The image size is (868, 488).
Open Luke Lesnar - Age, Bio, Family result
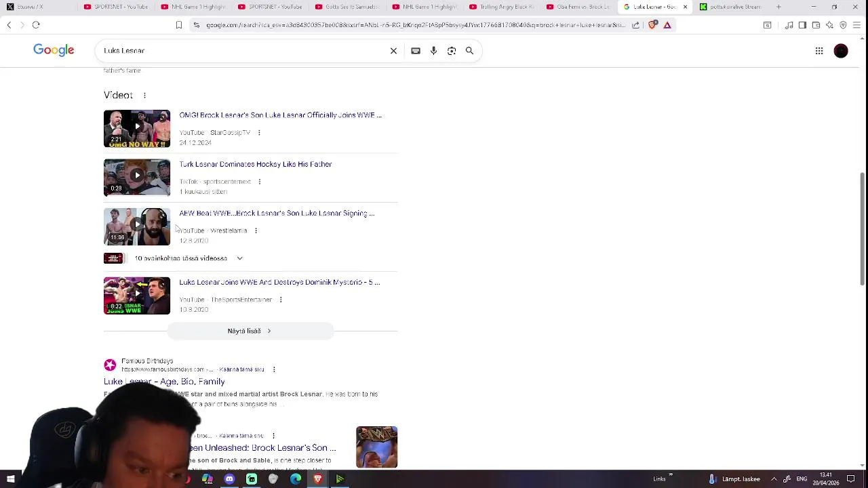click(164, 382)
